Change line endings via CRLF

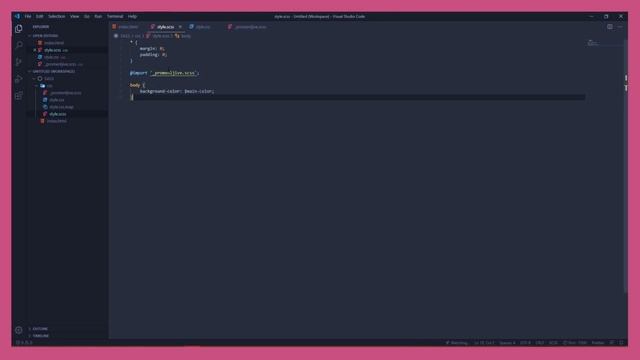click(540, 342)
